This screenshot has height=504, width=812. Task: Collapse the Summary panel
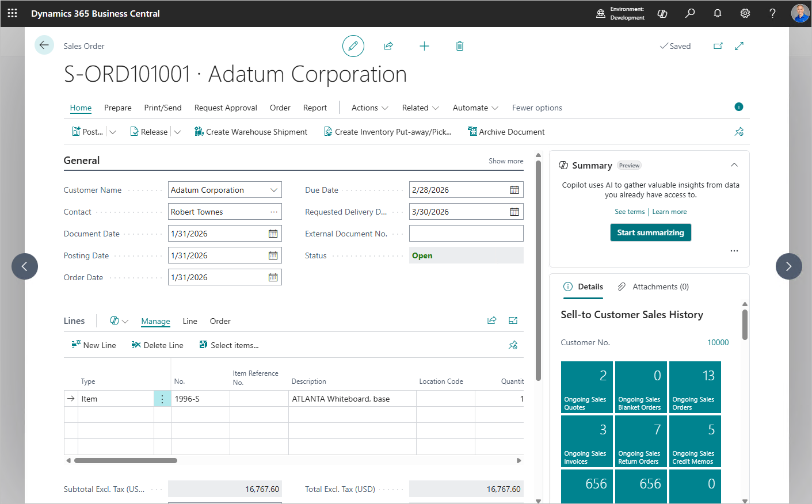pos(734,165)
